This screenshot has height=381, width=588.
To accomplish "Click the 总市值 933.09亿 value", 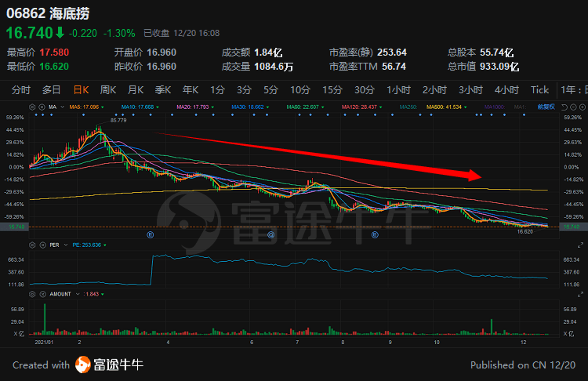I will [x=499, y=67].
